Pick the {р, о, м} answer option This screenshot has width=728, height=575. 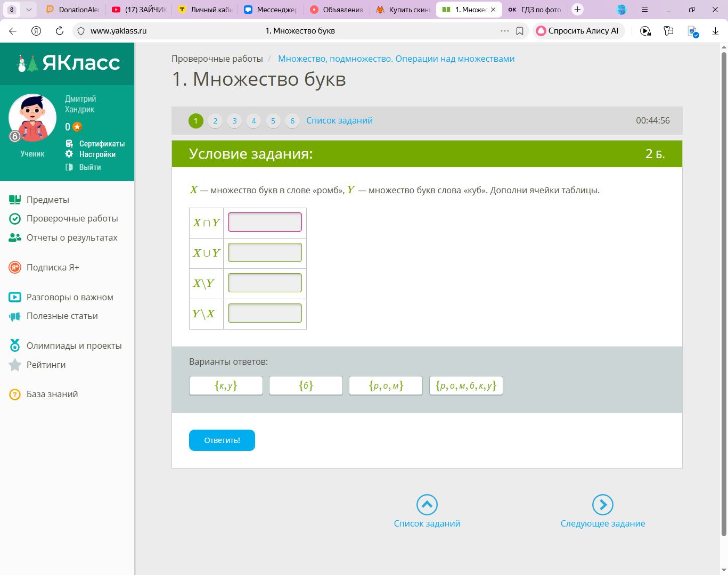[x=386, y=385]
